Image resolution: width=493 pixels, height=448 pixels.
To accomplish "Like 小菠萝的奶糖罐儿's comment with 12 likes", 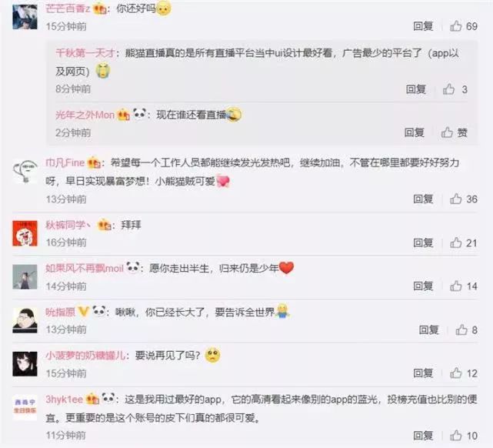I will 455,373.
